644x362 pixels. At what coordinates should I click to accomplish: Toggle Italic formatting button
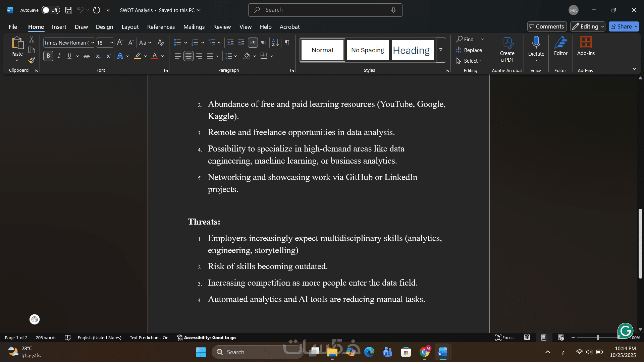tap(59, 56)
